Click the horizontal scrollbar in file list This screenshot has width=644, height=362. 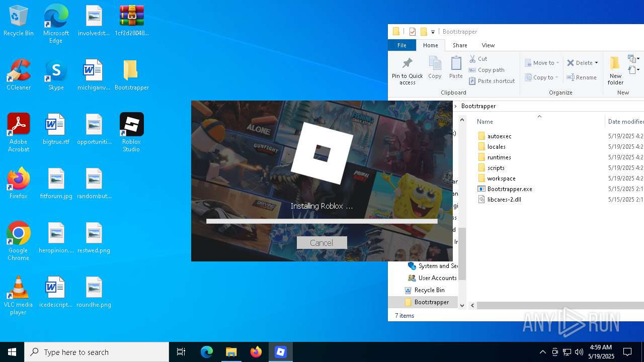pos(560,305)
